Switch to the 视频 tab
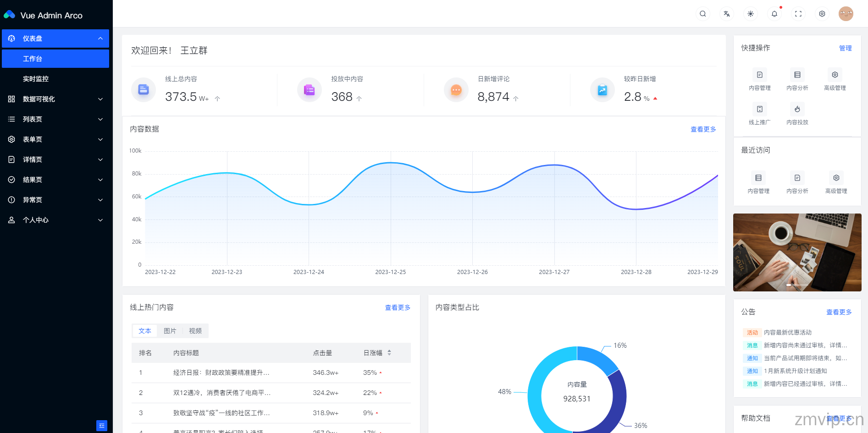This screenshot has height=433, width=868. (195, 331)
